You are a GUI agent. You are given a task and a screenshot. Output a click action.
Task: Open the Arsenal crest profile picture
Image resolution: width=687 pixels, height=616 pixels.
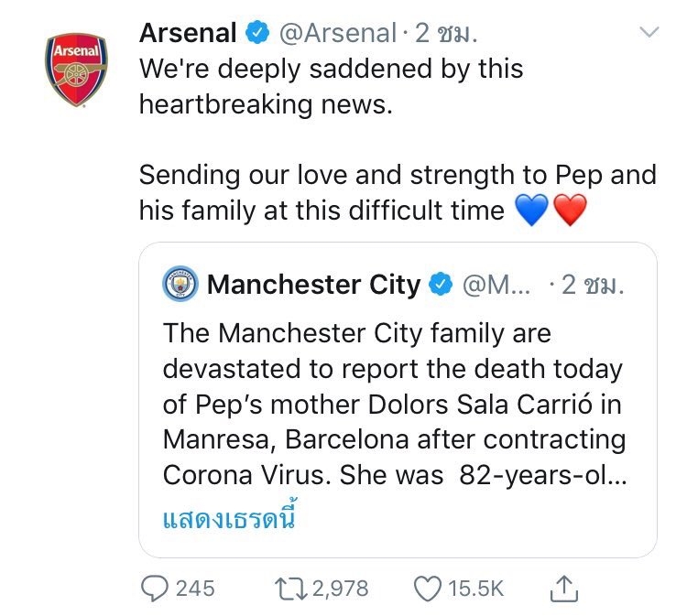coord(76,70)
